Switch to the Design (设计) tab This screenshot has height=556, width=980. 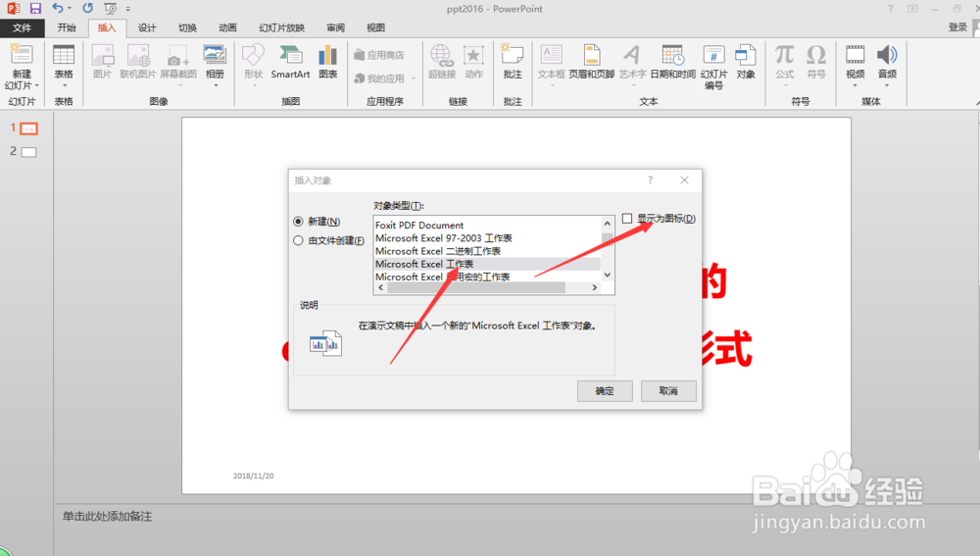(x=147, y=27)
